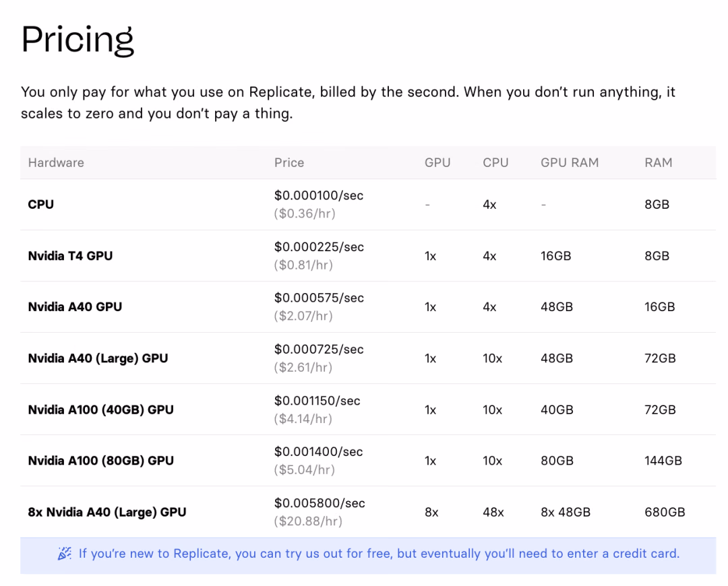
Task: Click the 8x 48GB GPU RAM value
Action: click(566, 512)
